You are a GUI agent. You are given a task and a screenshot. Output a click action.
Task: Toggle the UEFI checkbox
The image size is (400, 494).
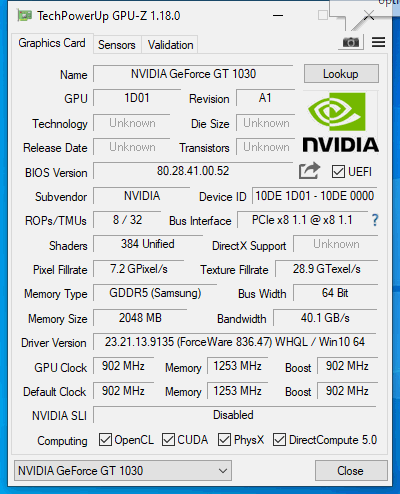pos(338,172)
